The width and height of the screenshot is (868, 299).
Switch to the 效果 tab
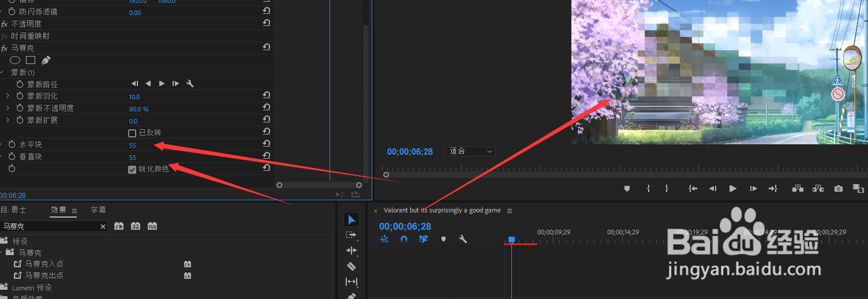[58, 210]
